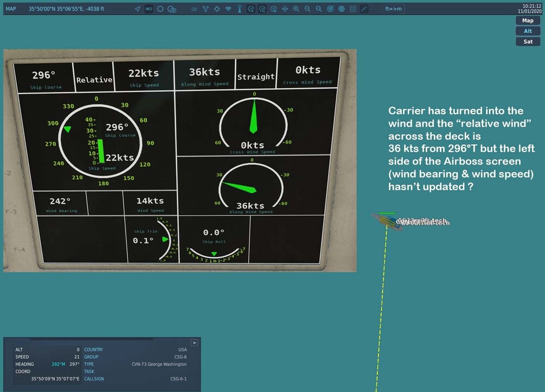Image resolution: width=545 pixels, height=392 pixels.
Task: Toggle the third label bubble icon
Action: (274, 9)
